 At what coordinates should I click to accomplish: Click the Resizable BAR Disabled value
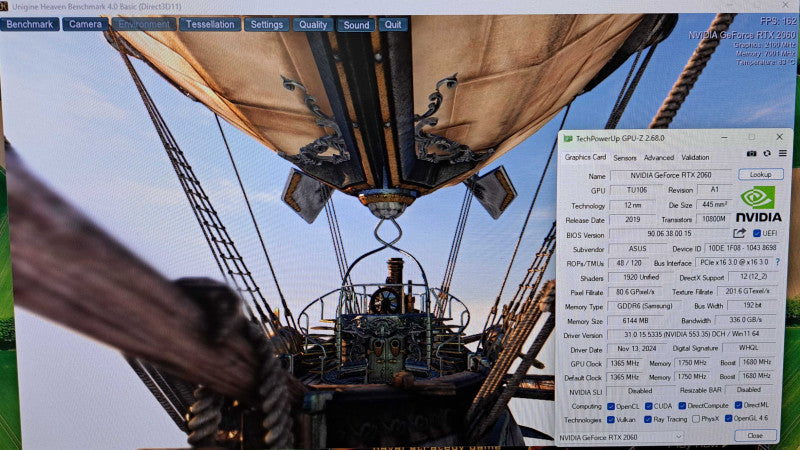(748, 389)
